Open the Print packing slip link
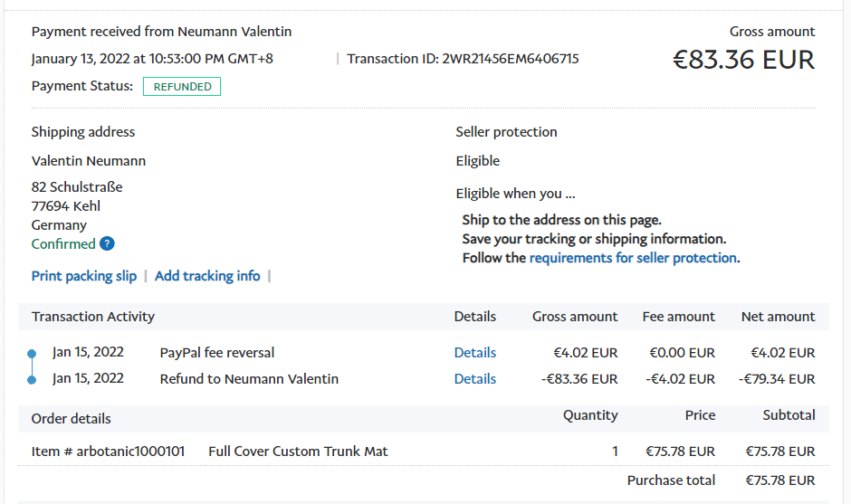The width and height of the screenshot is (851, 504). click(84, 276)
